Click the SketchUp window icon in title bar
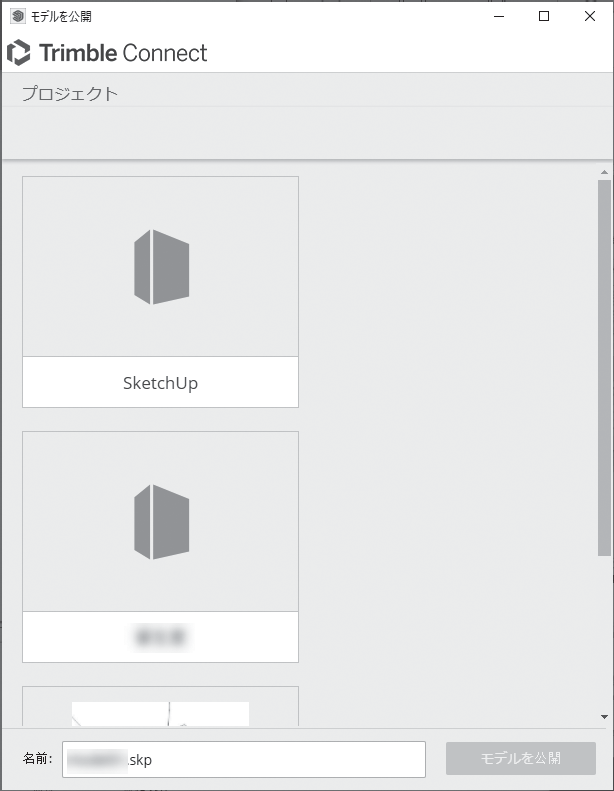Image resolution: width=614 pixels, height=791 pixels. 17,16
